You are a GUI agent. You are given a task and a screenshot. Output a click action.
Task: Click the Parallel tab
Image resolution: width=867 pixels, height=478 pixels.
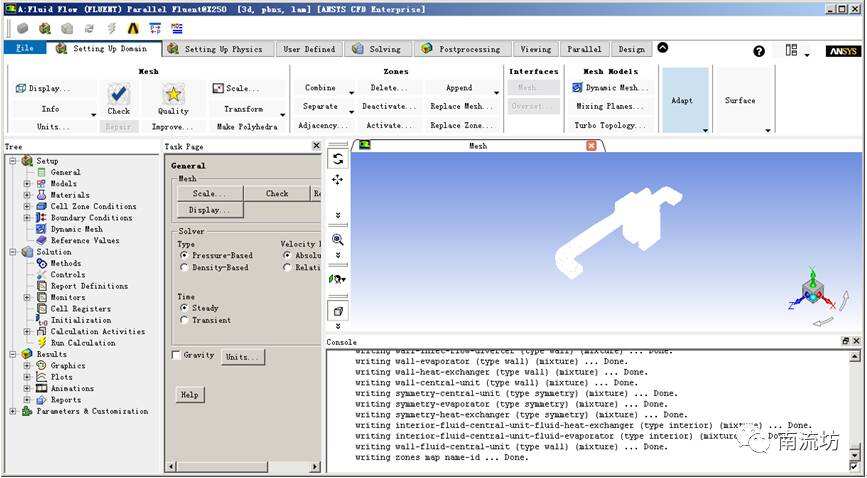click(x=584, y=49)
